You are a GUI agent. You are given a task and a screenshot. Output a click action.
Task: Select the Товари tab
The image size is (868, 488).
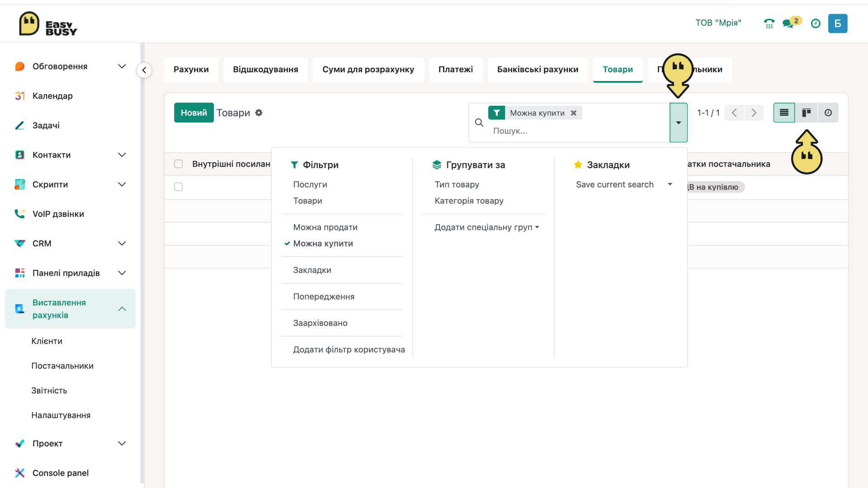(618, 70)
